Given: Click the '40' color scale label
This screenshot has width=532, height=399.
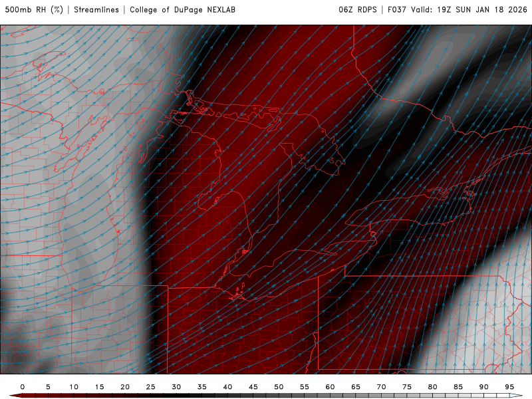Looking at the screenshot, I should coord(227,387).
